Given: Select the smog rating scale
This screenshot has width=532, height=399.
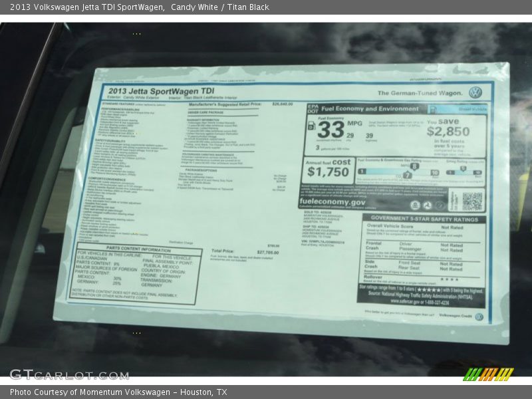Looking at the screenshot, I should tap(464, 172).
